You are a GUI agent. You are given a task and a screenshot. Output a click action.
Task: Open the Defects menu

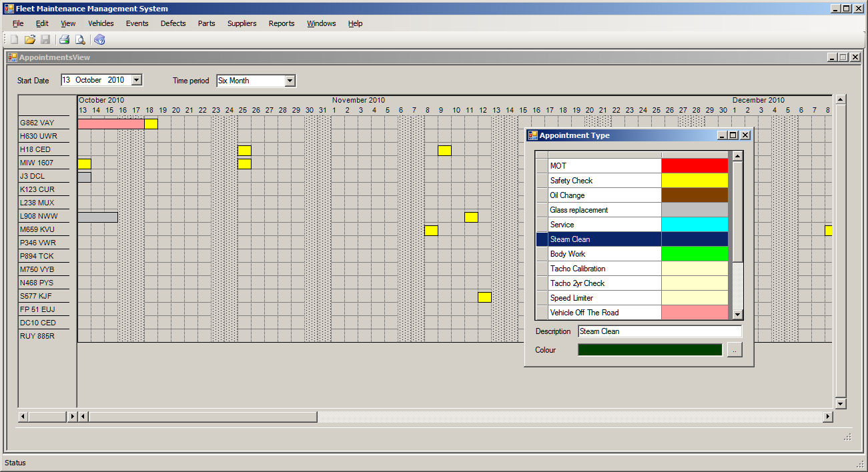[x=173, y=23]
